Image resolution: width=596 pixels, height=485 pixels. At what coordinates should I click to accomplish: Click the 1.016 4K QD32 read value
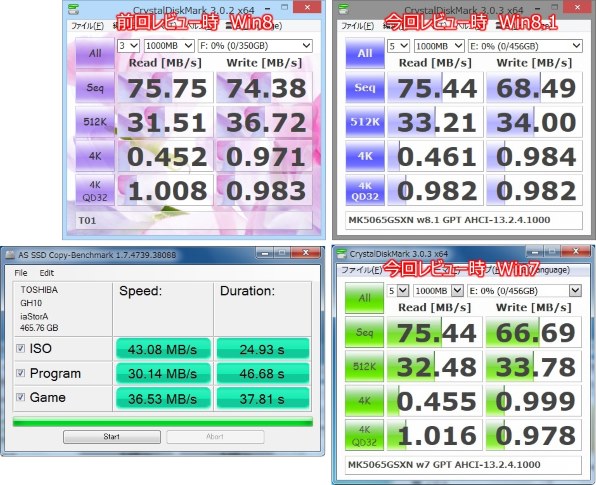click(435, 435)
